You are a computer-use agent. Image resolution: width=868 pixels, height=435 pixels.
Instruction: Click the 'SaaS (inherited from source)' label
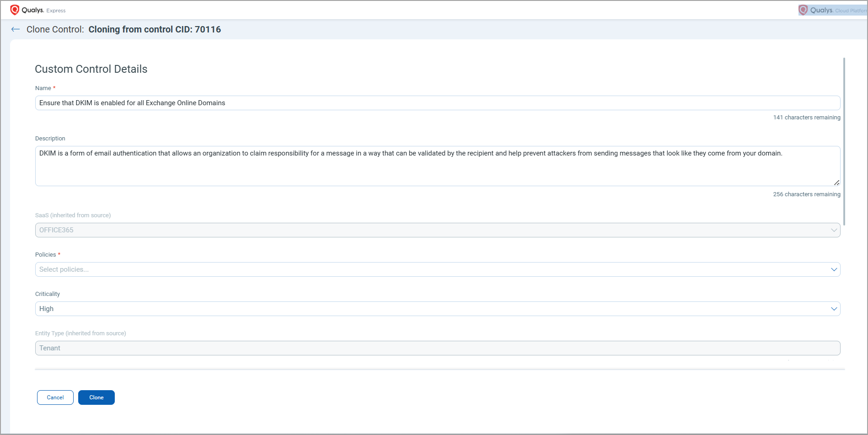click(x=73, y=215)
